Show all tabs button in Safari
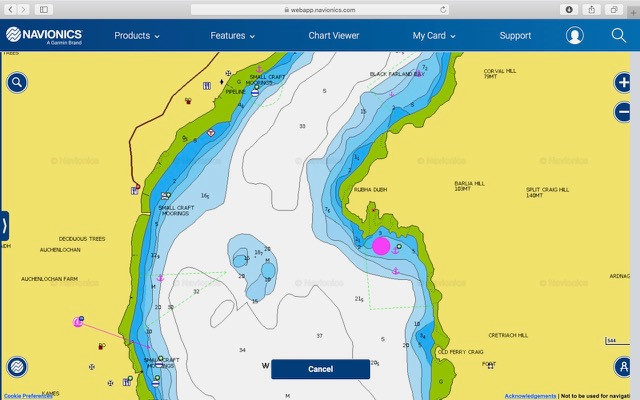640x400 pixels. (614, 9)
